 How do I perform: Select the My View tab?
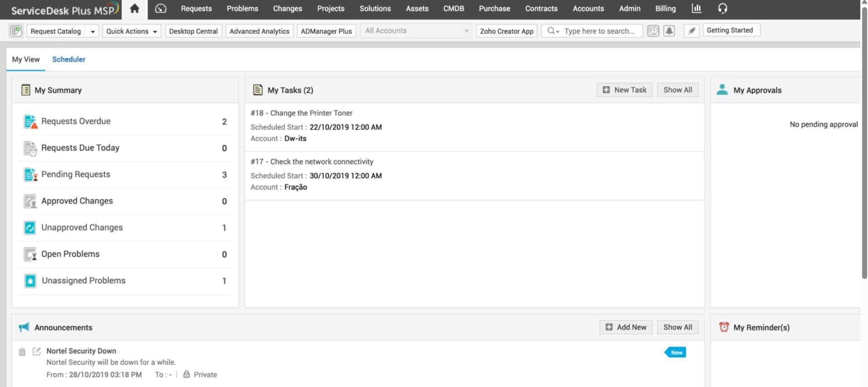pyautogui.click(x=26, y=59)
